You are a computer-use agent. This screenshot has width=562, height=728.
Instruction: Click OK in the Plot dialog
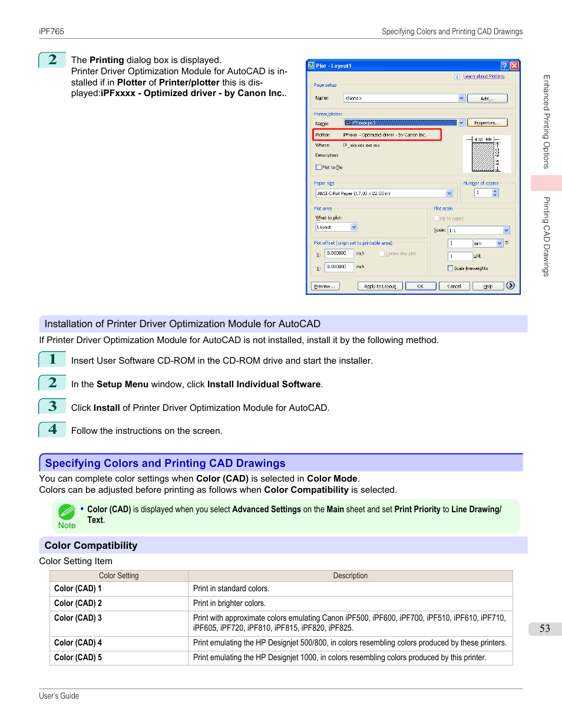pos(421,286)
